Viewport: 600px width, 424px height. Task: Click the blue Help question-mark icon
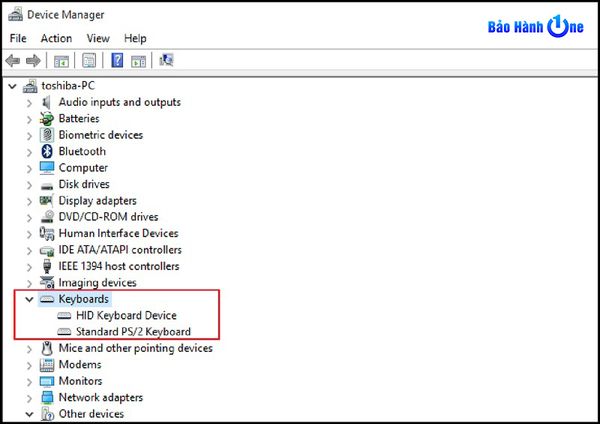118,61
